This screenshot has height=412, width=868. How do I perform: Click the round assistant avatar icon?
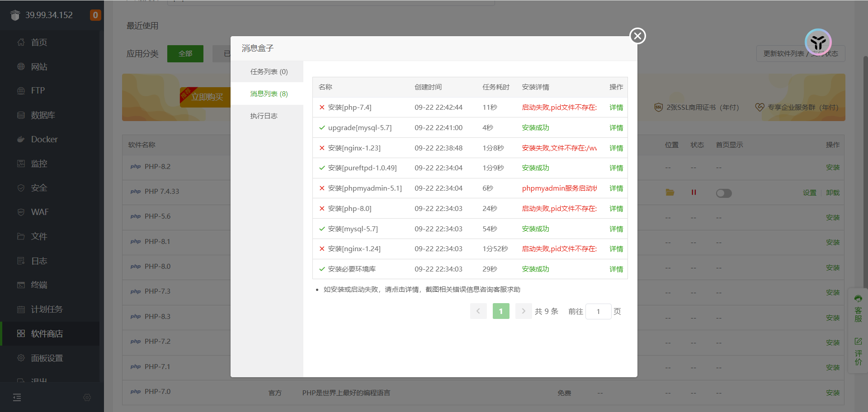(x=818, y=42)
